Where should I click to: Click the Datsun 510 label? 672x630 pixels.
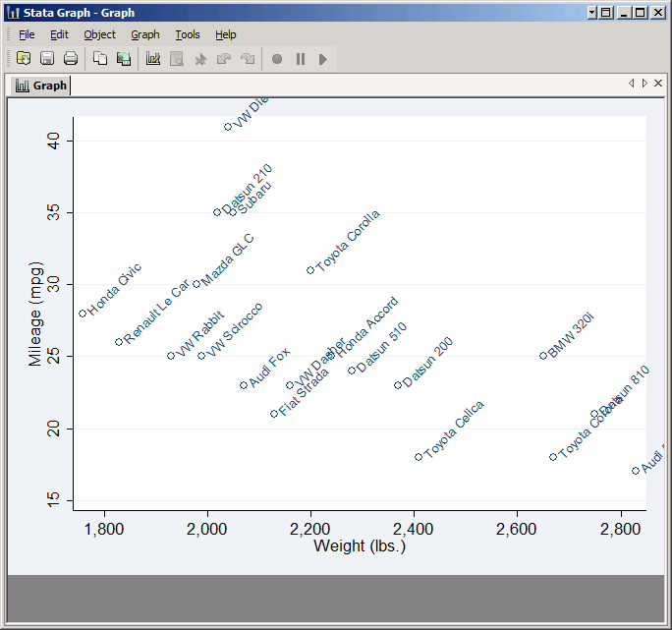(x=381, y=347)
